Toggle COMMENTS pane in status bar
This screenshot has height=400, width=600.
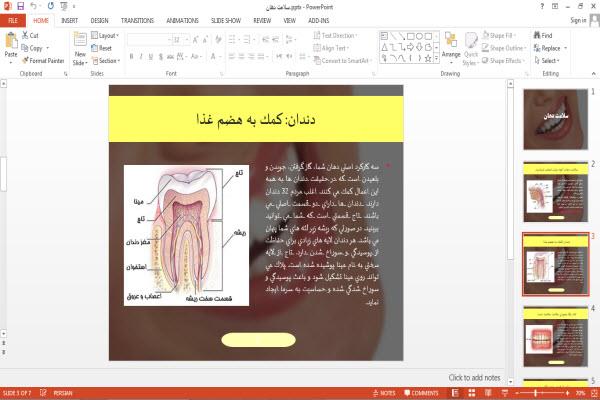coord(421,393)
